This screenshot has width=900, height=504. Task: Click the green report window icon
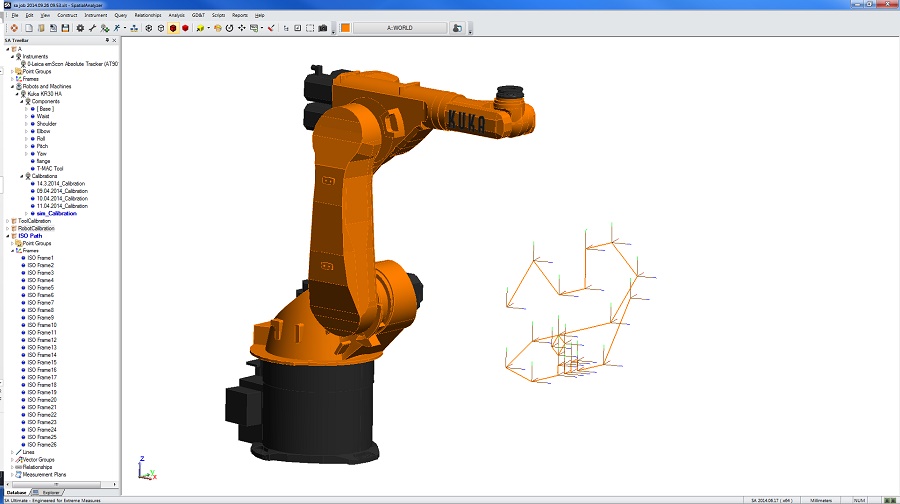pyautogui.click(x=254, y=28)
